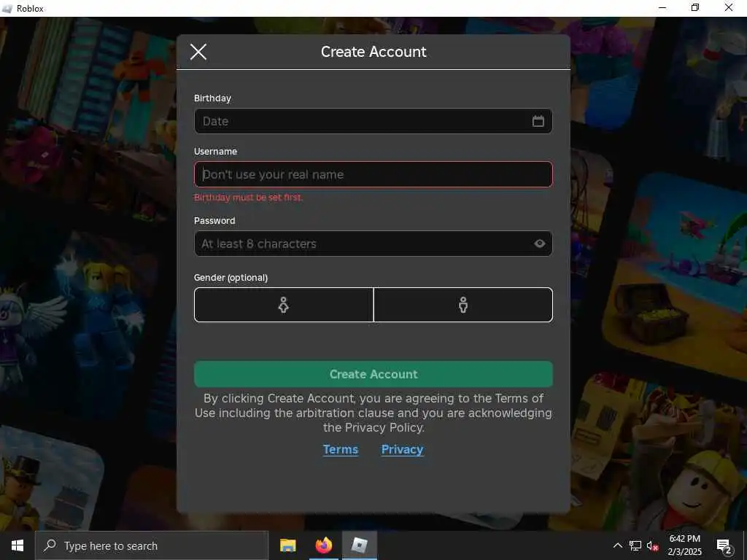Screen dimensions: 747x560
Task: Open the calendar icon in Birthday field
Action: (538, 121)
